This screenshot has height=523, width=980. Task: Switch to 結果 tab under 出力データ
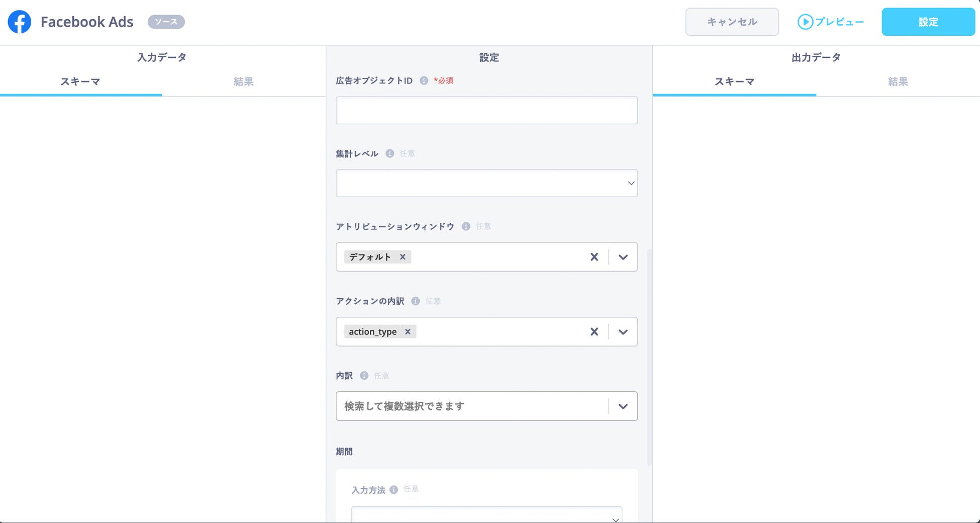pos(898,81)
